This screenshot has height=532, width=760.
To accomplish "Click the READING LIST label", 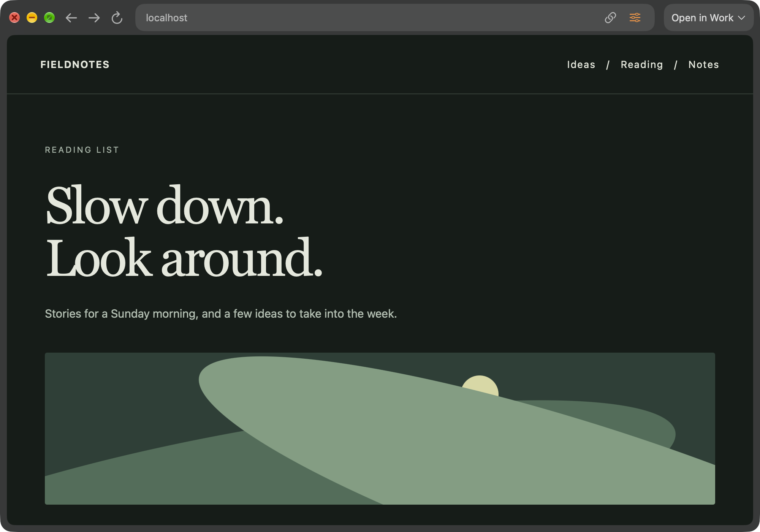I will tap(82, 150).
